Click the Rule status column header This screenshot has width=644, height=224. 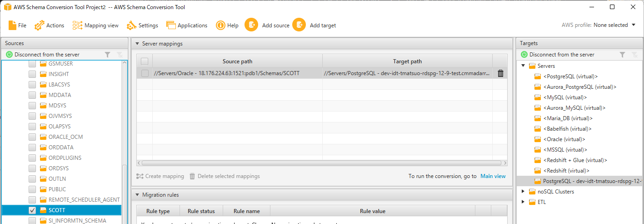pyautogui.click(x=201, y=211)
